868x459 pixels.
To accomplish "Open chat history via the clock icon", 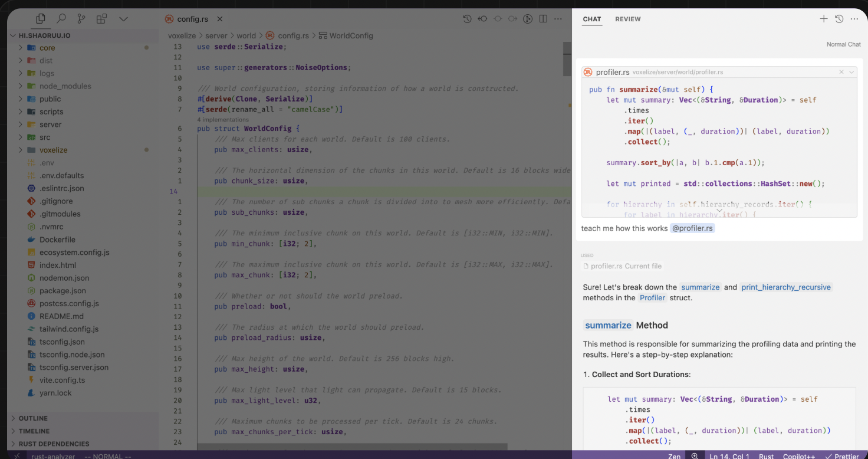I will coord(839,18).
